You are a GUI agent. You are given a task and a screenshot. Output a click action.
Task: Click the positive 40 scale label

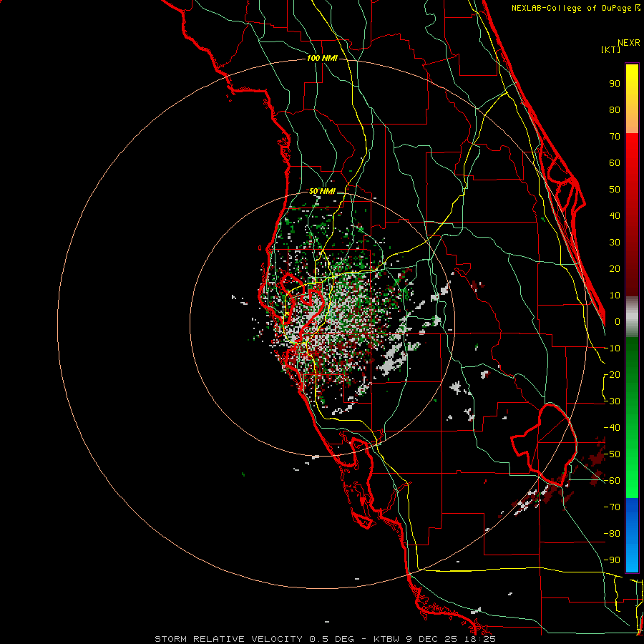click(x=615, y=216)
